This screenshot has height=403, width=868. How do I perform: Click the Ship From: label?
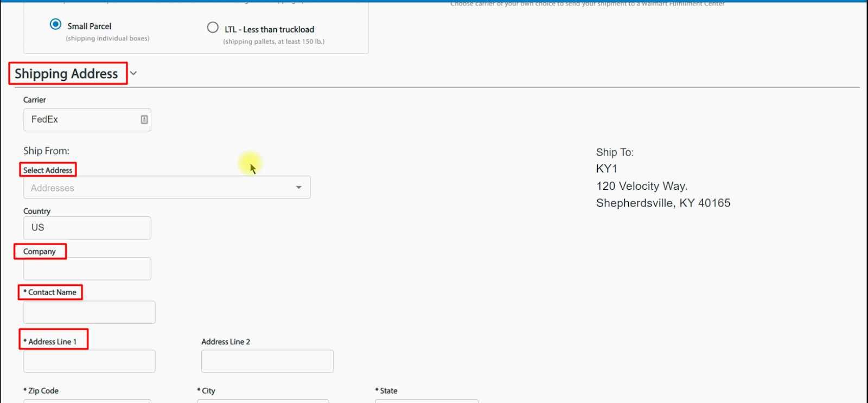[46, 151]
